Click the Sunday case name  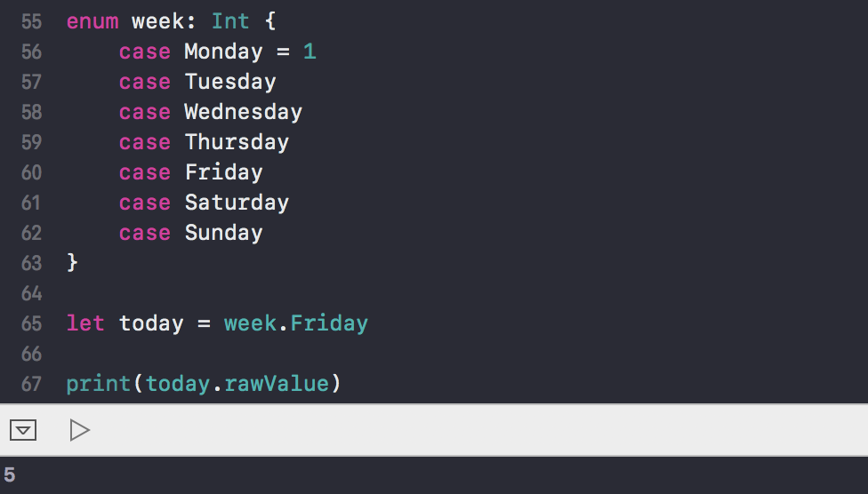pyautogui.click(x=223, y=233)
